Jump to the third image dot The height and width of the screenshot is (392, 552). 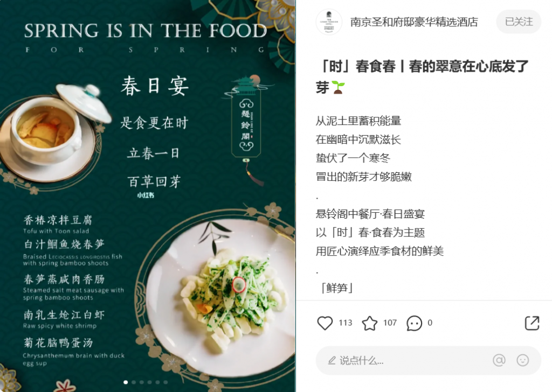tap(142, 382)
